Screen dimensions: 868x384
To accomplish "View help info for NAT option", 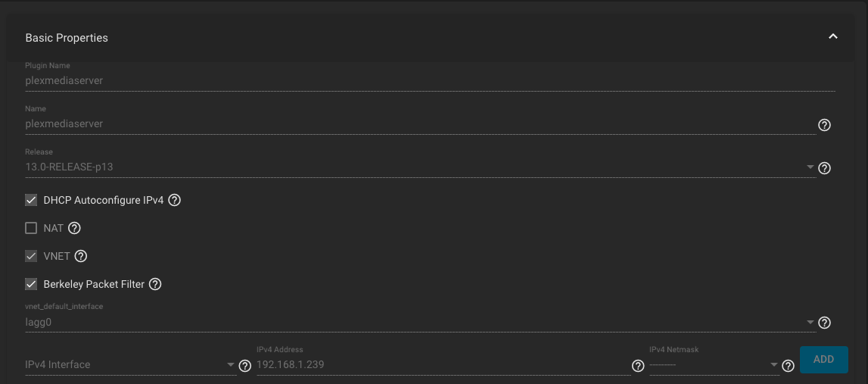I will click(74, 228).
